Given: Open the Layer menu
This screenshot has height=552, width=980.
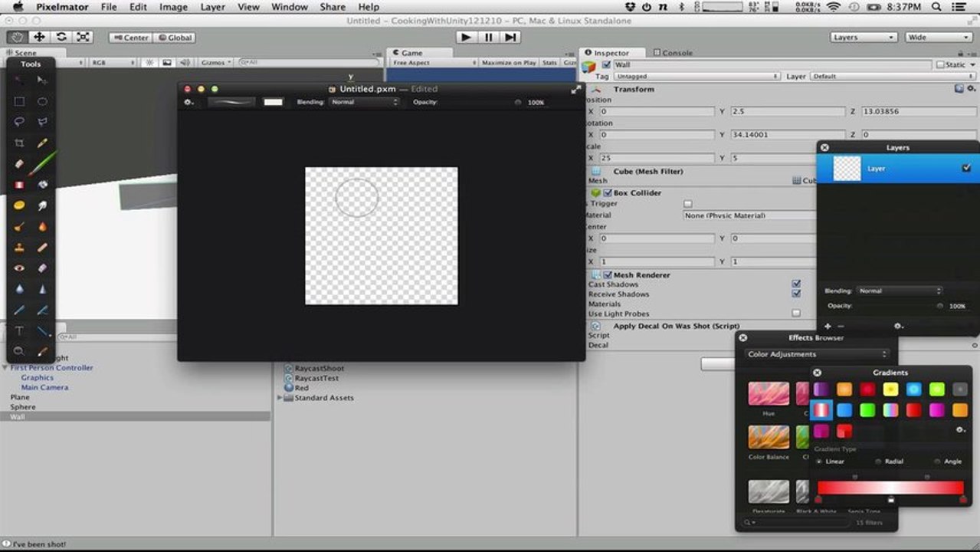Looking at the screenshot, I should pos(212,7).
